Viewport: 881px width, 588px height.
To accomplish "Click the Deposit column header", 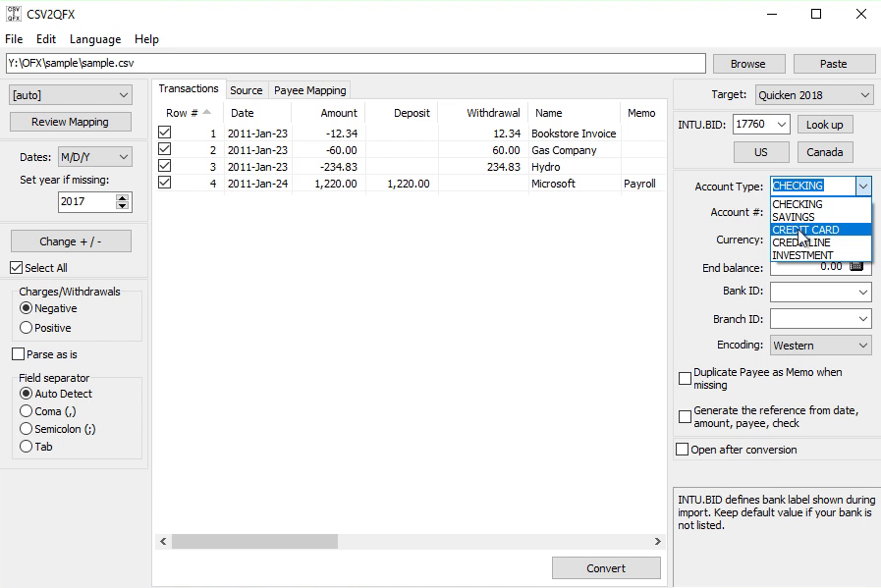I will [x=402, y=113].
